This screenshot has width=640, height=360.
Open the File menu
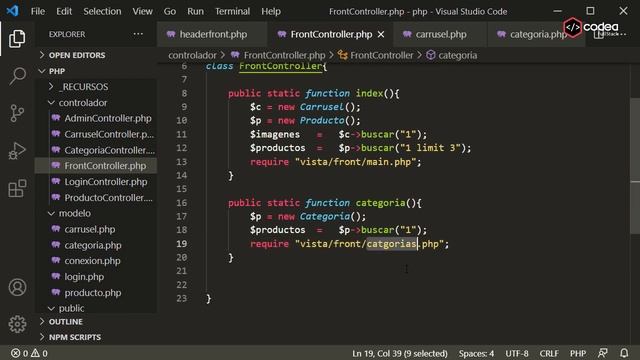click(x=38, y=11)
